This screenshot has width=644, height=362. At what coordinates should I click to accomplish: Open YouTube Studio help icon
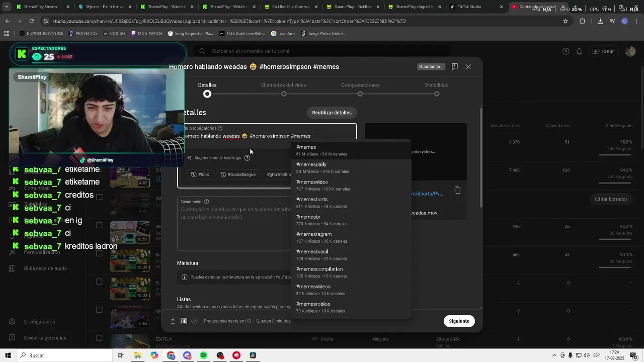pyautogui.click(x=566, y=51)
